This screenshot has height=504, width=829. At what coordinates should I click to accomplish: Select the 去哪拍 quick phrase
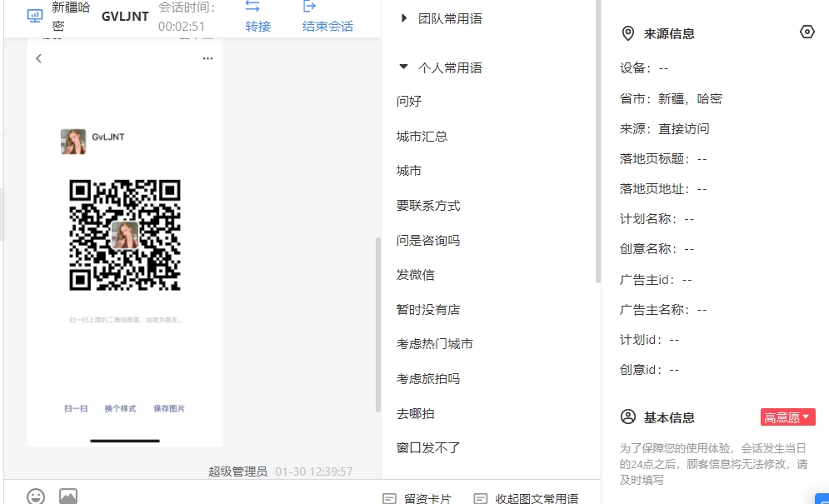416,414
